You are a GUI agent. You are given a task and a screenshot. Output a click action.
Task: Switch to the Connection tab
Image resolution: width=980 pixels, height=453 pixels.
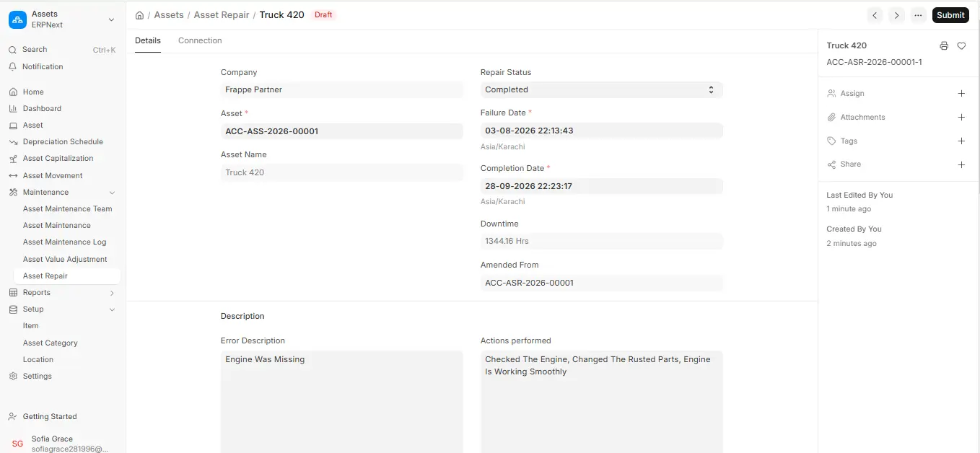click(200, 40)
